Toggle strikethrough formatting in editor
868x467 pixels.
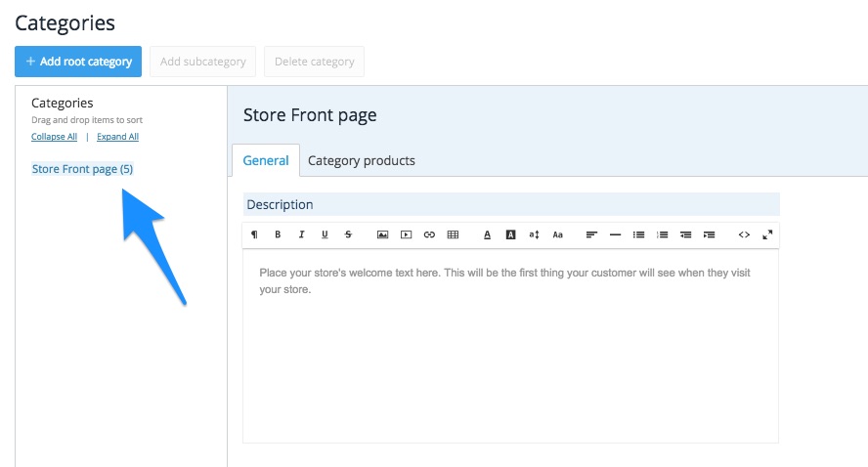348,234
